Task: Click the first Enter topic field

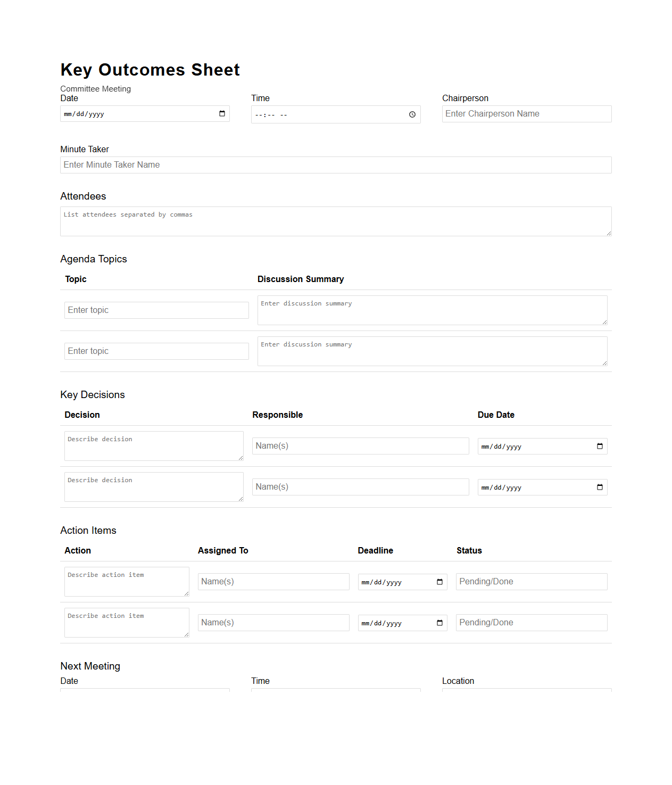Action: [x=156, y=310]
